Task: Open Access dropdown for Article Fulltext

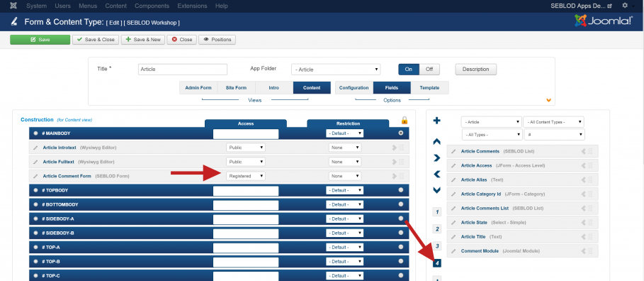Action: [246, 162]
